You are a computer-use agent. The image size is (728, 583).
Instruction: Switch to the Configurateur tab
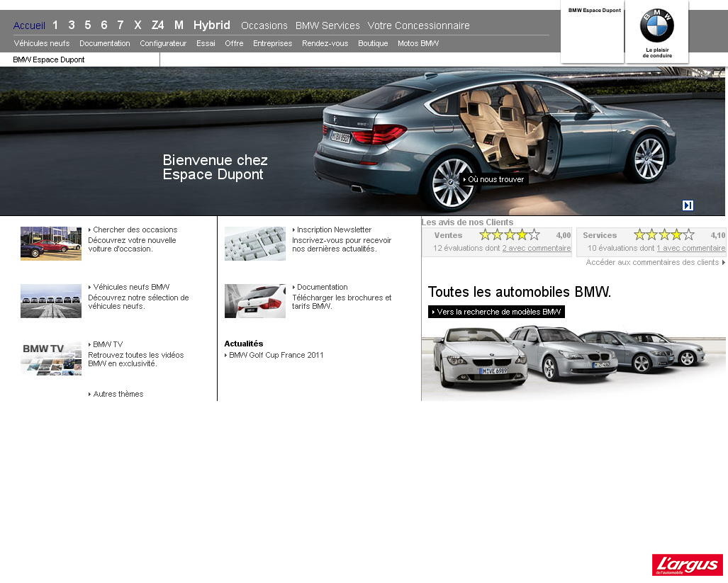[163, 43]
